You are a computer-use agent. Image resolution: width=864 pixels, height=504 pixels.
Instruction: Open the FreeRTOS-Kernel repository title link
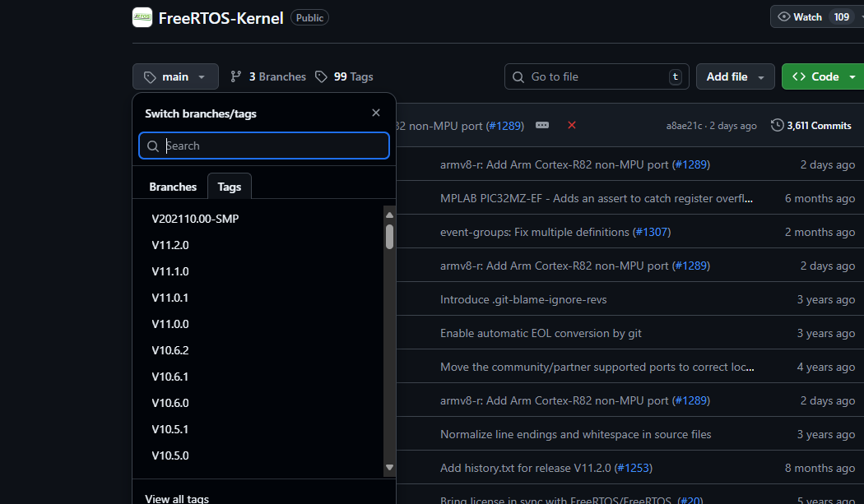(221, 18)
